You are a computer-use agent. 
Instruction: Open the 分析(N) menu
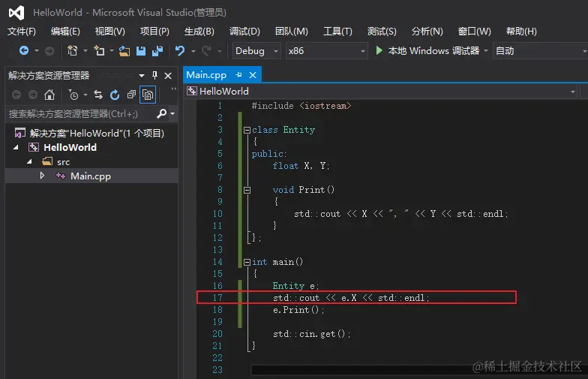[x=427, y=32]
